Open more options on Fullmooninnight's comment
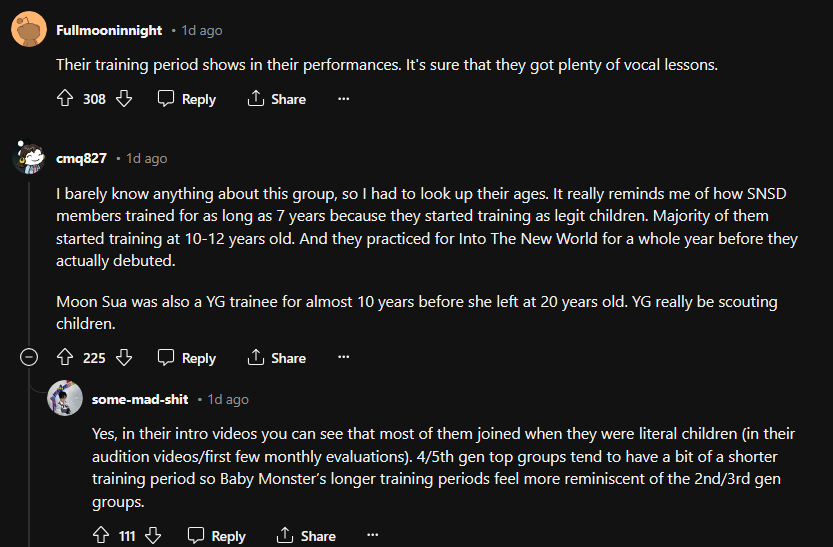The height and width of the screenshot is (547, 833). [x=343, y=99]
